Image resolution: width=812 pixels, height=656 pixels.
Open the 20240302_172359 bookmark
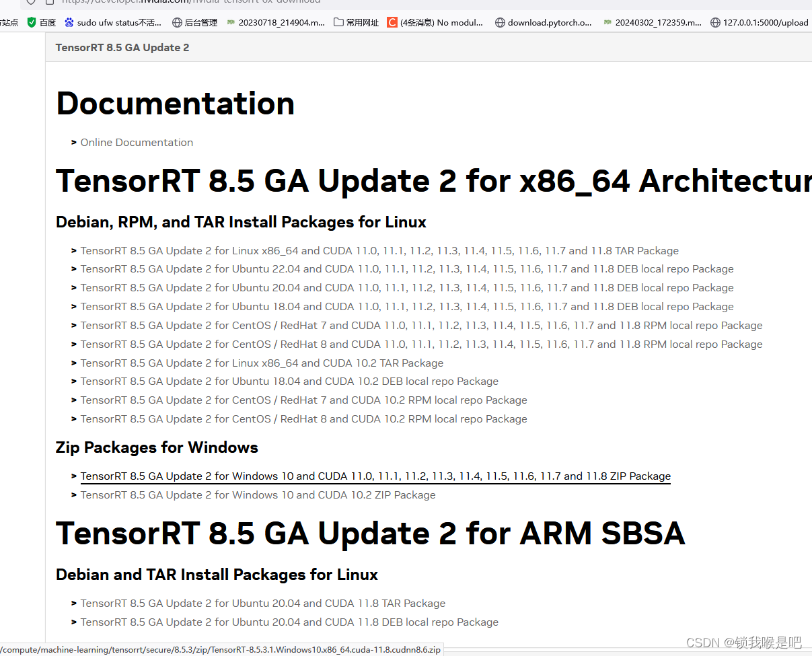tap(653, 22)
